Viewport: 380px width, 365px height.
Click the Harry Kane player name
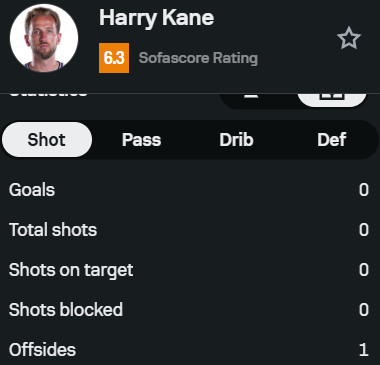coord(157,18)
